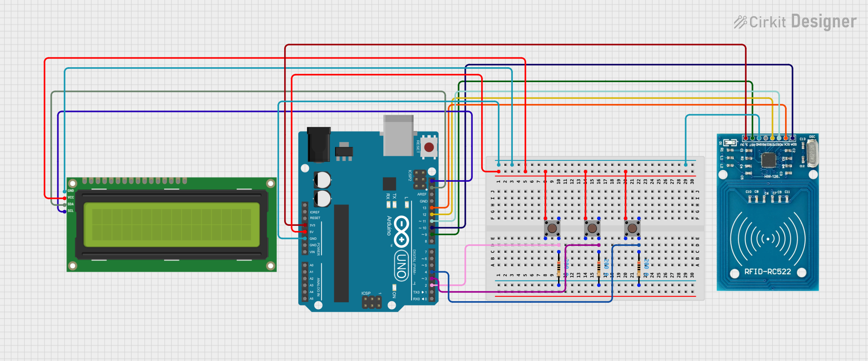
Task: Click the RFID module's 3.3V pin
Action: (746, 138)
